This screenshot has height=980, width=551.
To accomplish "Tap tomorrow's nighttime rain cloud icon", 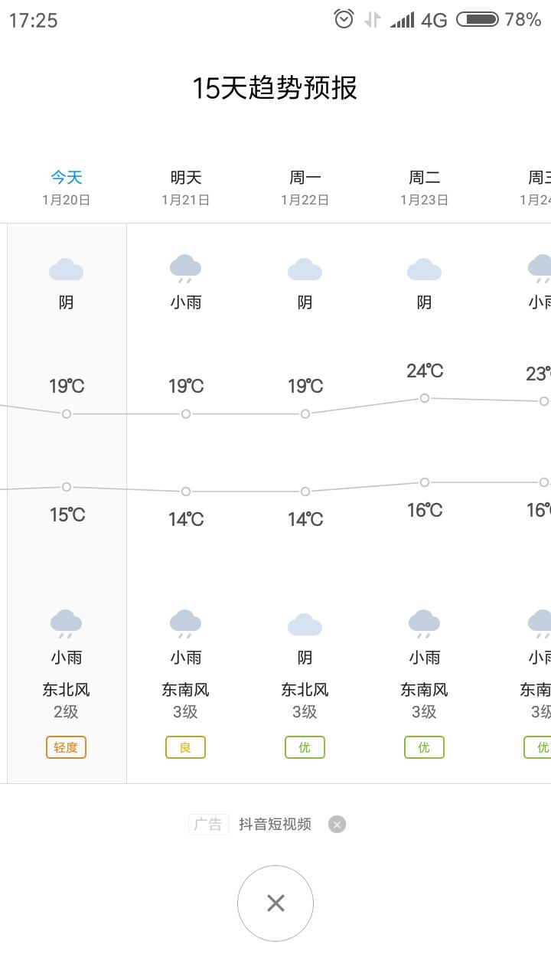I will (185, 624).
